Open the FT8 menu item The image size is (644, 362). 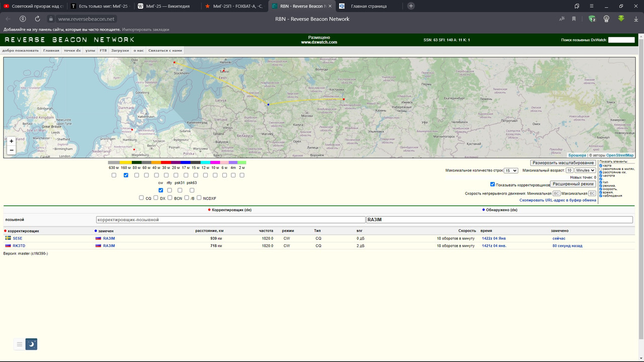click(x=103, y=50)
